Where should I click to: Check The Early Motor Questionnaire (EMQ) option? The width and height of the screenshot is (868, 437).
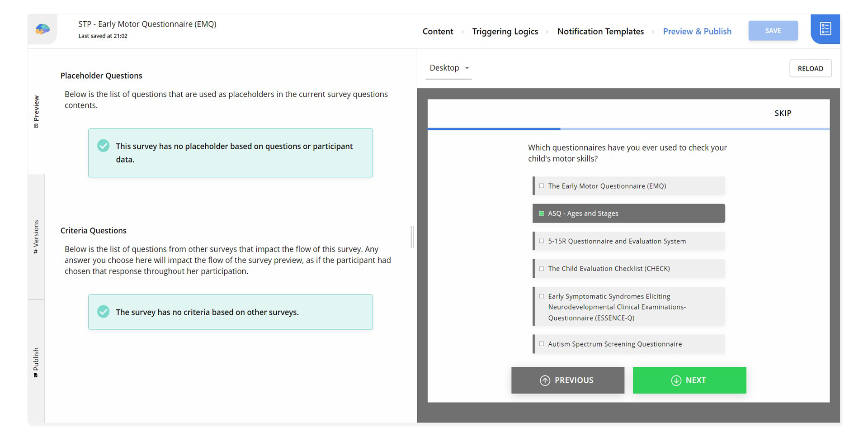pyautogui.click(x=629, y=186)
